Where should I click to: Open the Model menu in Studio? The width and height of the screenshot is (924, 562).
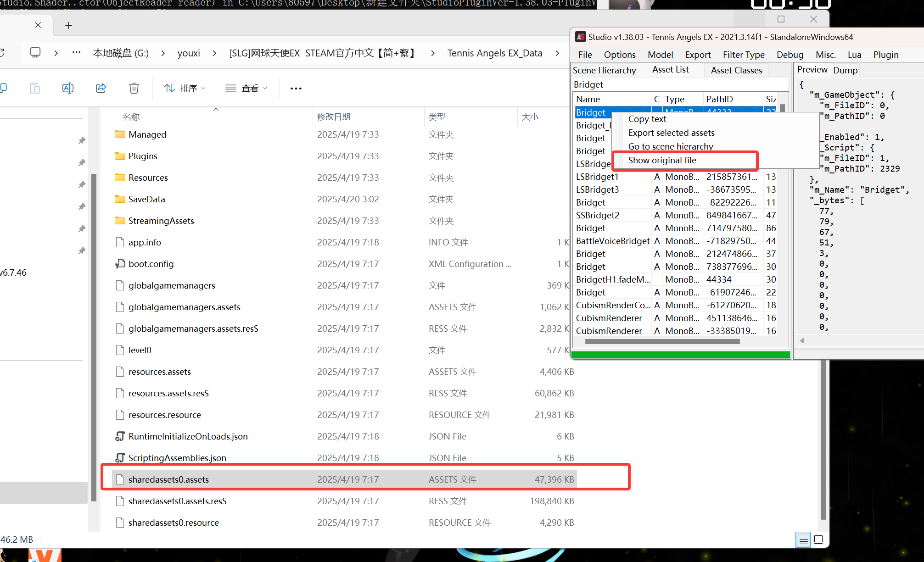tap(660, 55)
